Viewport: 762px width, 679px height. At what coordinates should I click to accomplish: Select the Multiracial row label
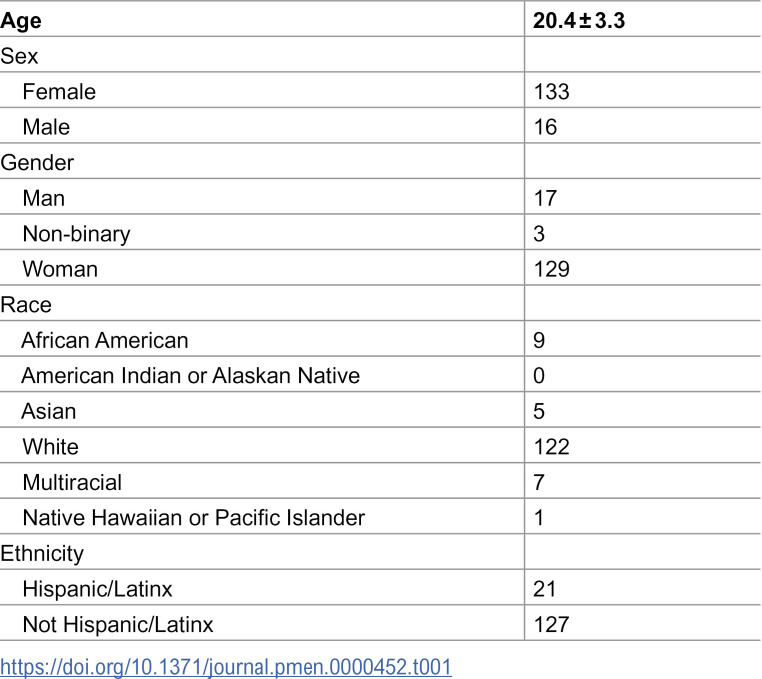tap(72, 483)
